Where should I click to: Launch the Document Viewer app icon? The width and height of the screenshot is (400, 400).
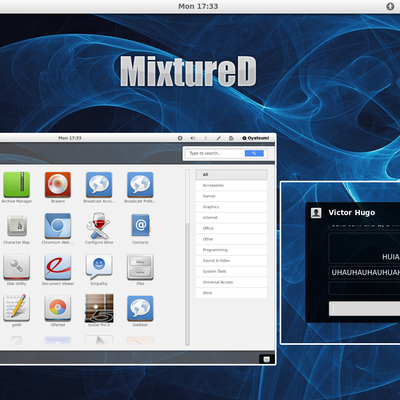(58, 267)
